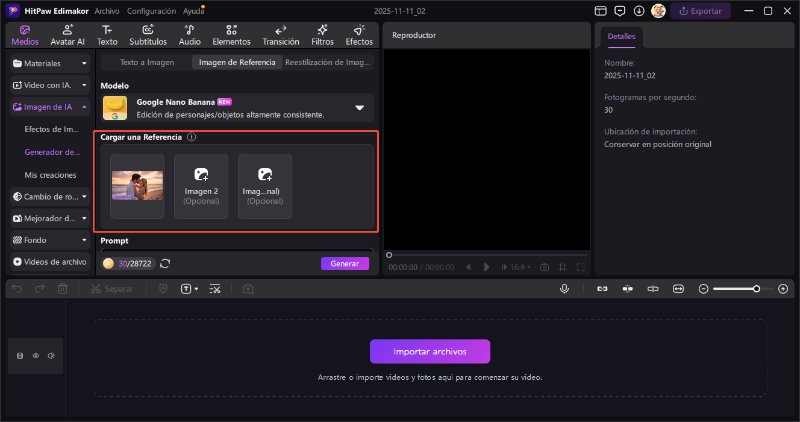Select Efectos de Imagen item
The image size is (800, 422).
[52, 130]
